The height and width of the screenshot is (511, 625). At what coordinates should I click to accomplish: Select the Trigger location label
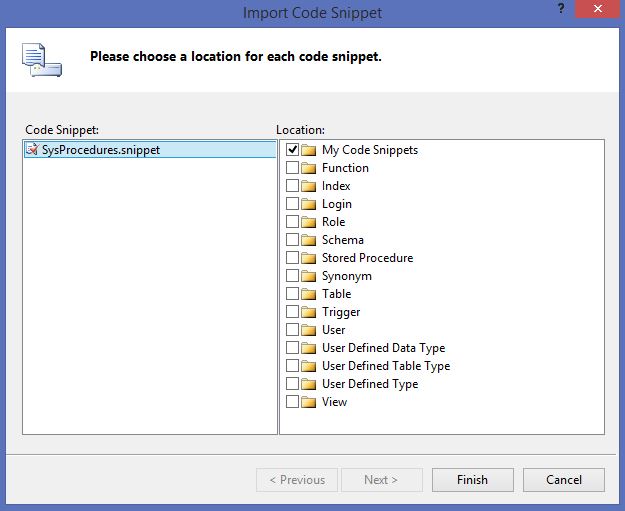pos(341,312)
